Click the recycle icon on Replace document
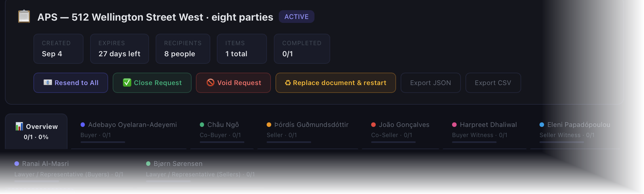Screen dimensions: 644x194 [288, 83]
